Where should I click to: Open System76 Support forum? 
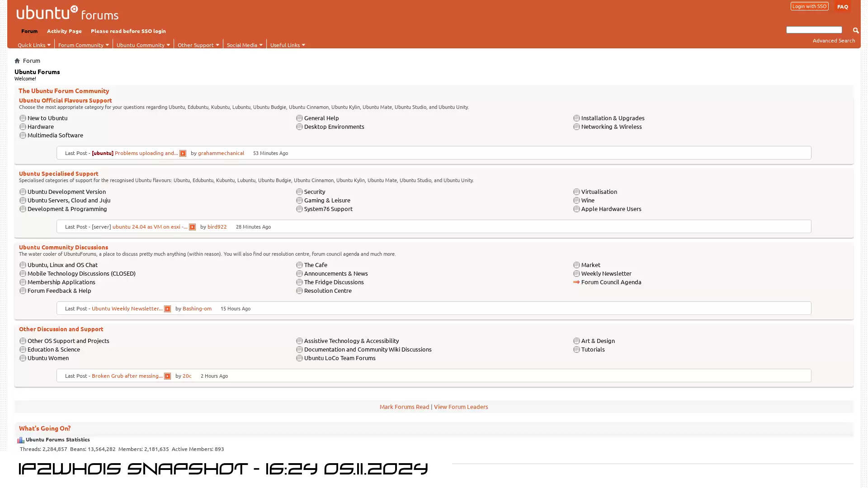[328, 209]
